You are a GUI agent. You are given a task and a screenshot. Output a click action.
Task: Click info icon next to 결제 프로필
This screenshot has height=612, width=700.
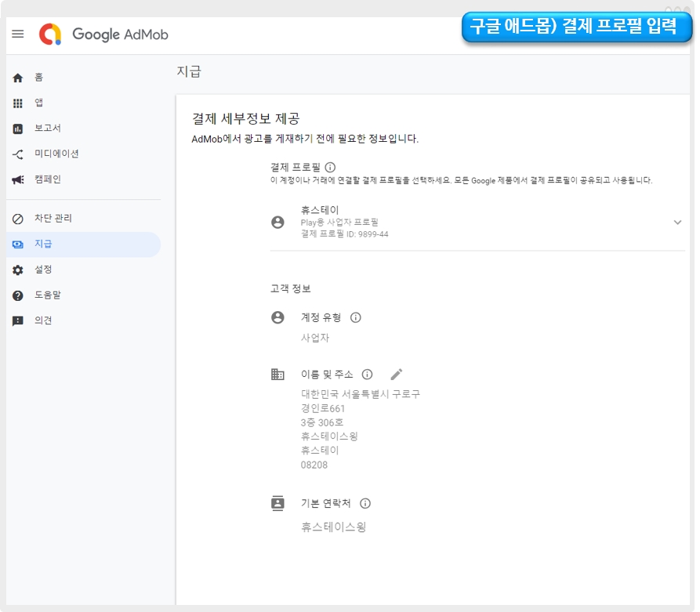[x=330, y=167]
